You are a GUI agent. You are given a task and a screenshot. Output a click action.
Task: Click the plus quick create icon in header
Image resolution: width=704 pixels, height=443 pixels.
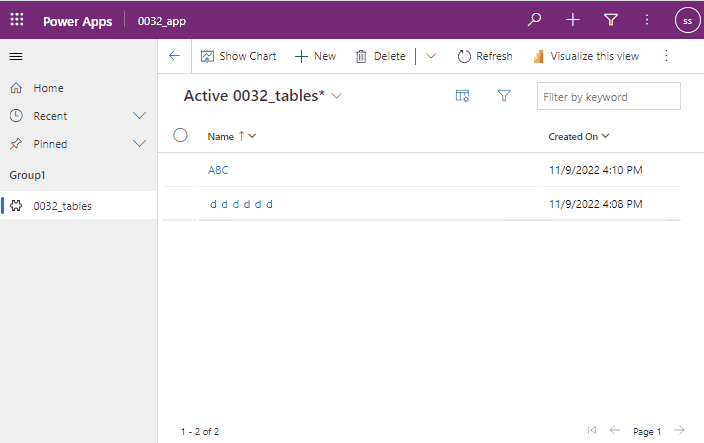[572, 20]
